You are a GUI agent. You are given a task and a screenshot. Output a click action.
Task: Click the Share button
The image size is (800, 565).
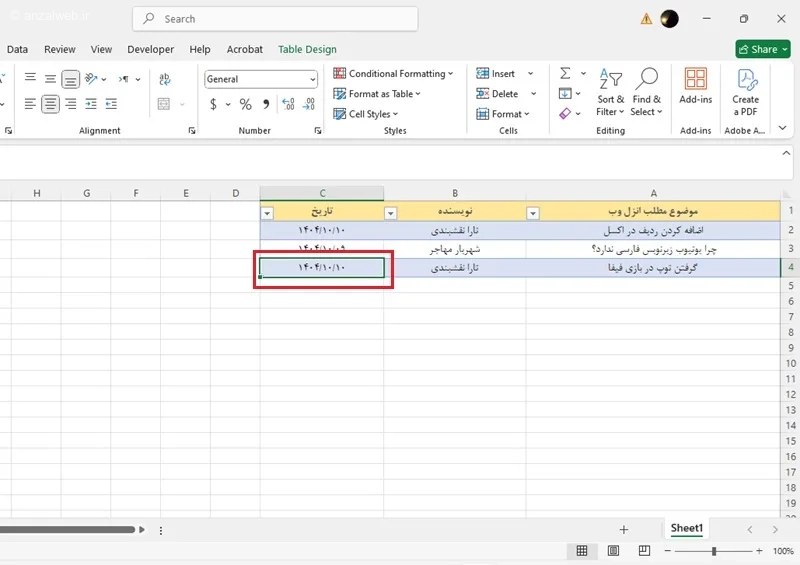coord(763,50)
